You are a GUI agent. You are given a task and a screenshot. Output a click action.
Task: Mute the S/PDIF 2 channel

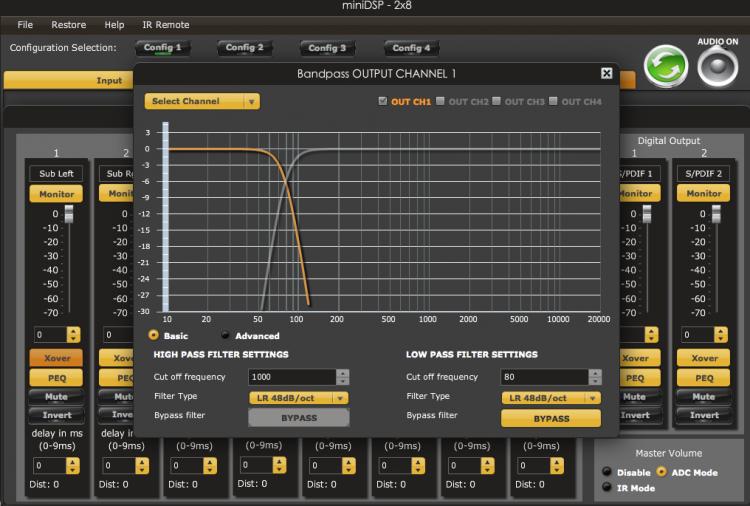tap(704, 397)
